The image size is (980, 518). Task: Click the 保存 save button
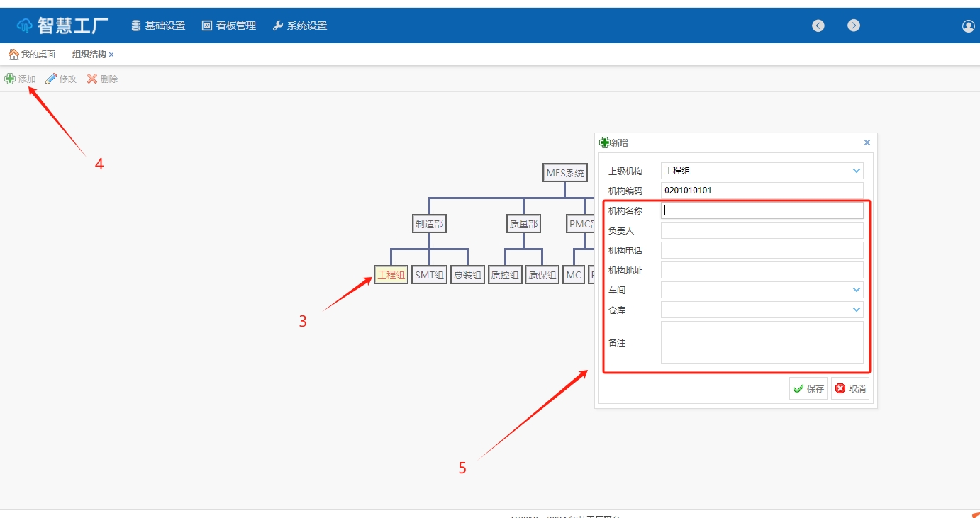(808, 388)
